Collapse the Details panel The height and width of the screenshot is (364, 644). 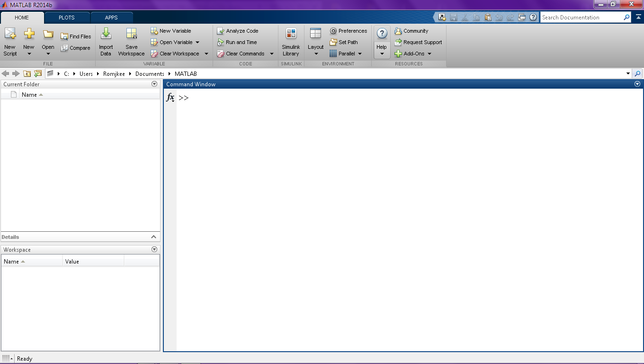tap(153, 237)
